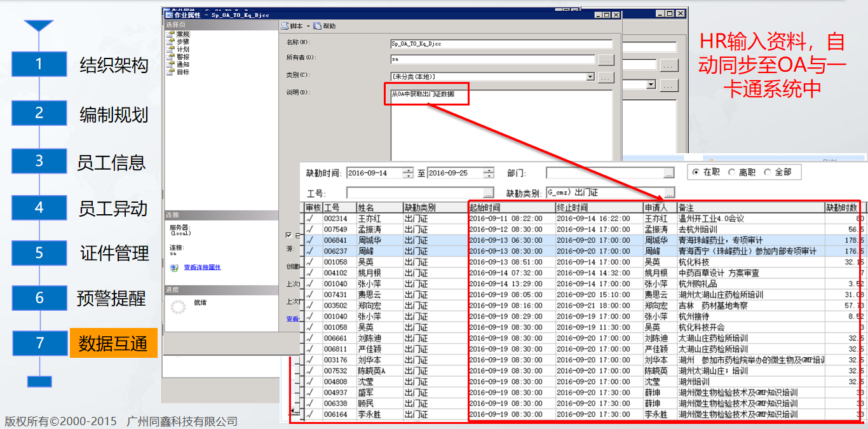Click the 缺勤 start date stepper
Image resolution: width=868 pixels, height=429 pixels.
(408, 174)
